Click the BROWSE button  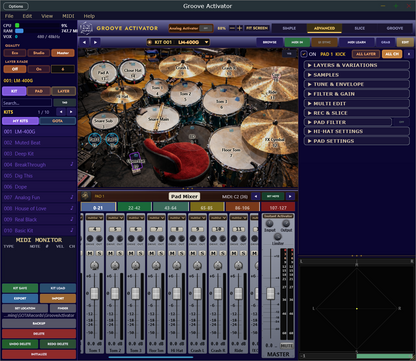pyautogui.click(x=269, y=42)
